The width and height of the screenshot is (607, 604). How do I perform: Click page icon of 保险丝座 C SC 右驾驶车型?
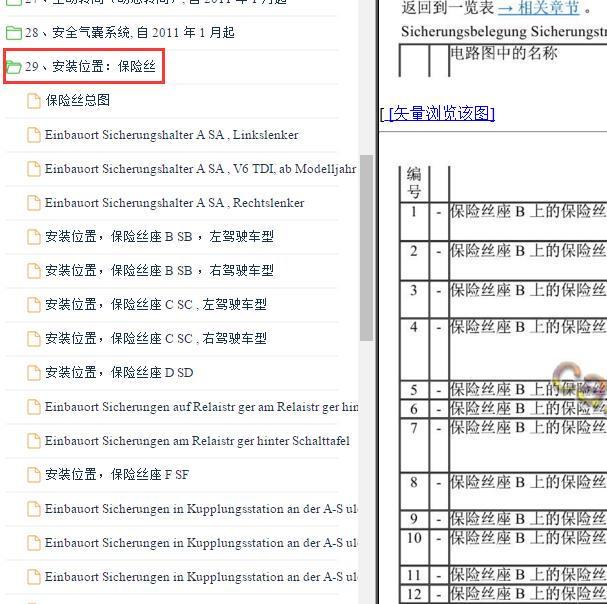(34, 339)
